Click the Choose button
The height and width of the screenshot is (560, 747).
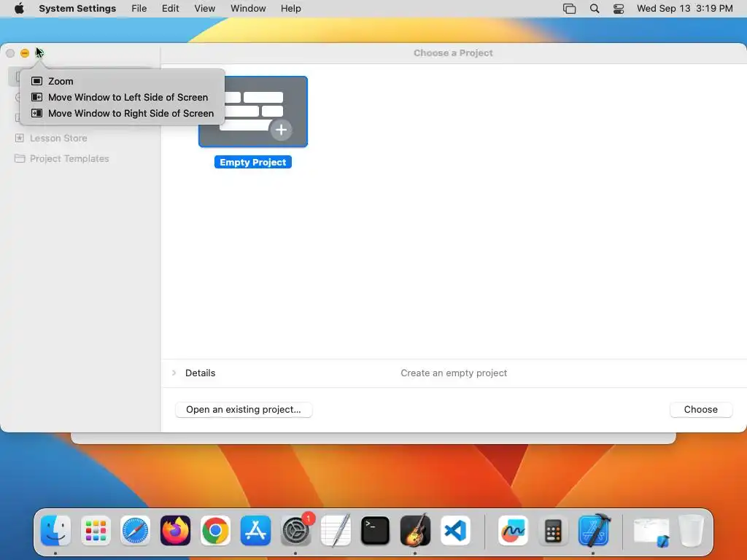pyautogui.click(x=701, y=410)
